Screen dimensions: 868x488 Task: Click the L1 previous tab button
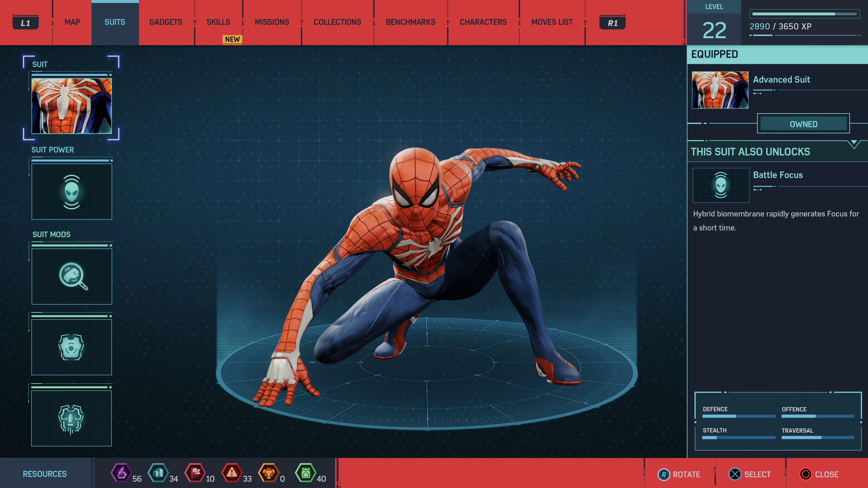26,23
